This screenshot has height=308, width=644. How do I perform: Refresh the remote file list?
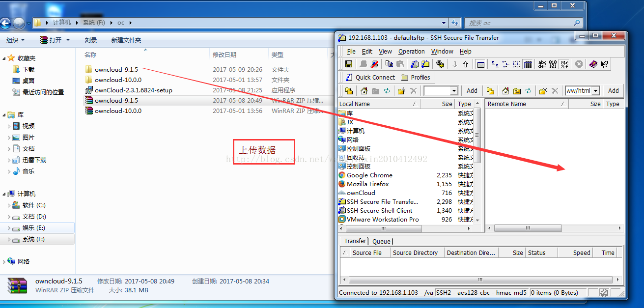coord(528,90)
